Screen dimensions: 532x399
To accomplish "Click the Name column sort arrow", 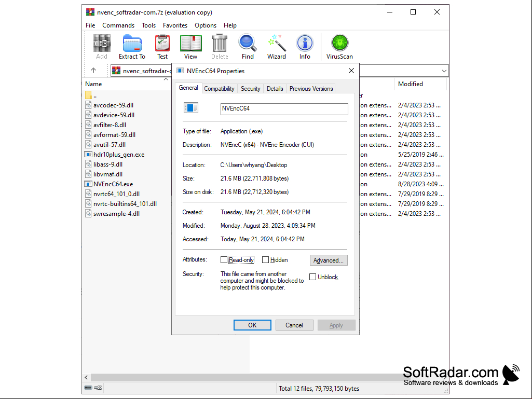I will pos(166,79).
